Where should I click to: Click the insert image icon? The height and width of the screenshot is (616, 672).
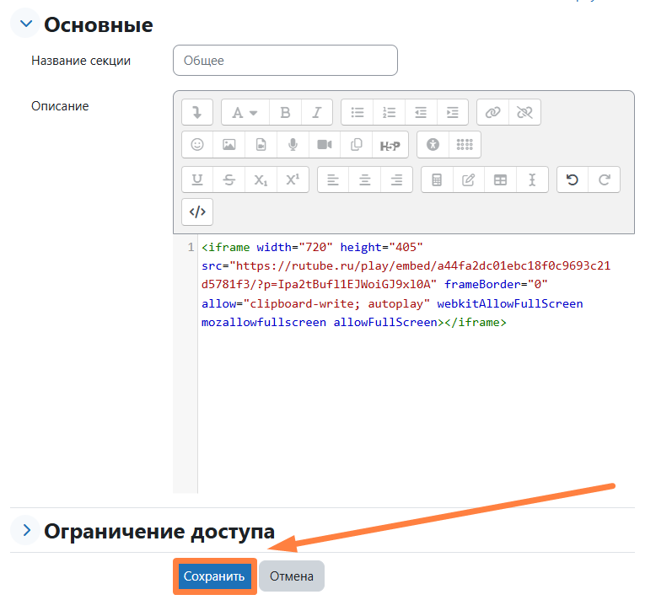click(228, 145)
